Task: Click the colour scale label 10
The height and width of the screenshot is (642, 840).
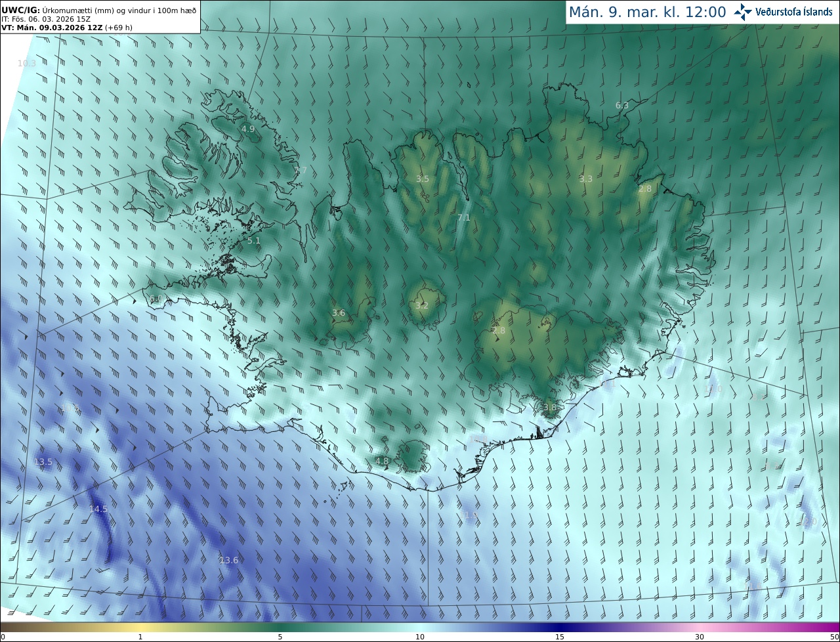Action: [x=420, y=637]
